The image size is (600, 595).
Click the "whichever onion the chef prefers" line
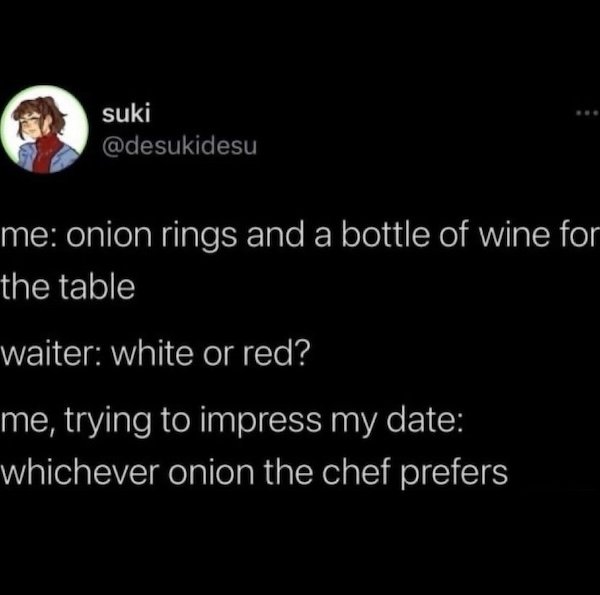click(255, 470)
